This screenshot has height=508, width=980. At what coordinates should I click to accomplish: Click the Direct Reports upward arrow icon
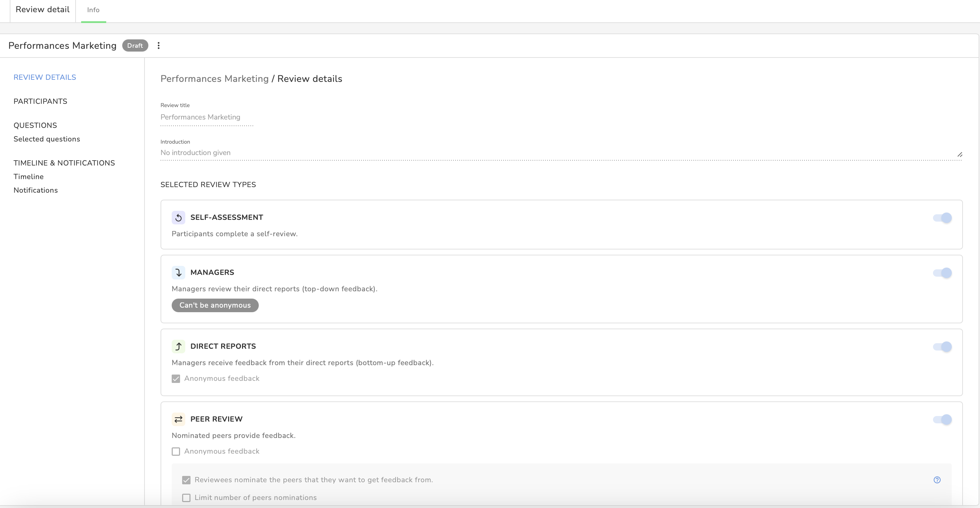point(178,346)
